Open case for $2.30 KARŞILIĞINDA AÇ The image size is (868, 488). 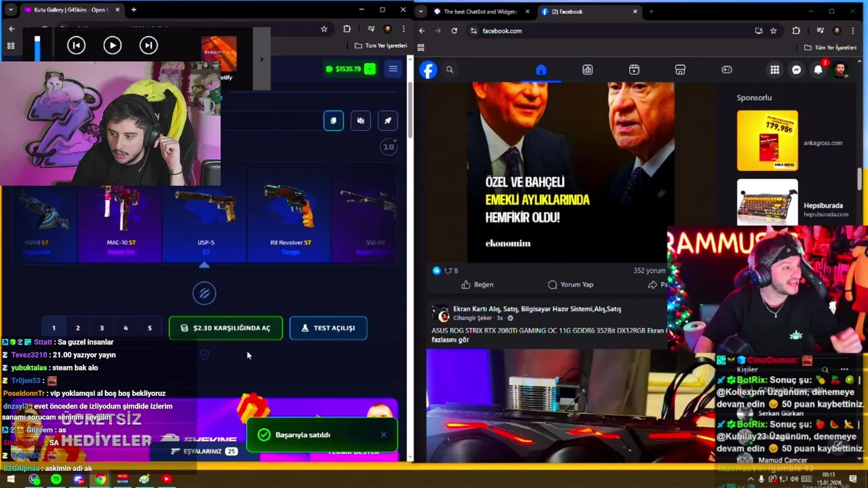click(226, 328)
